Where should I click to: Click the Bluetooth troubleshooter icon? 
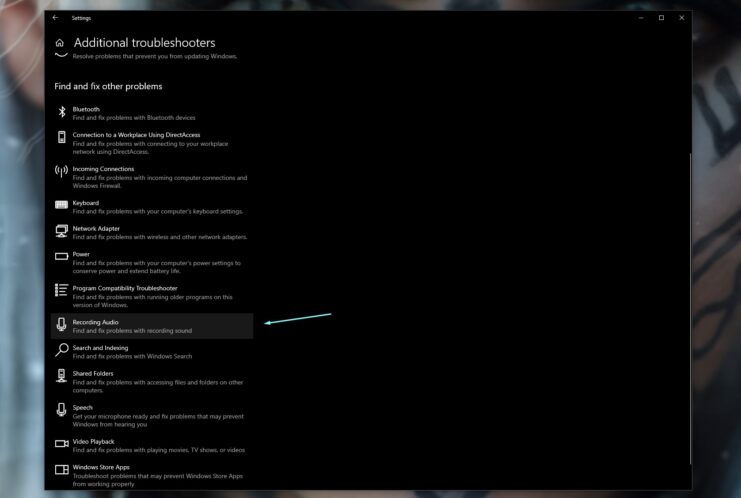tap(61, 112)
